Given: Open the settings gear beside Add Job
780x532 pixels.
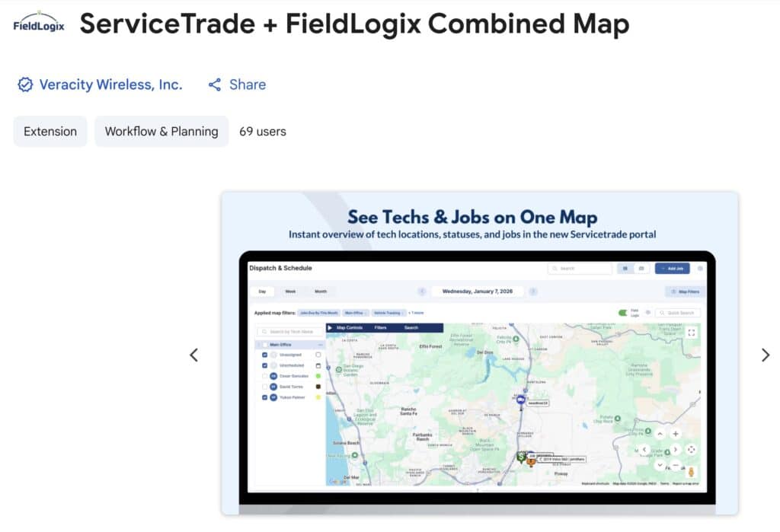Looking at the screenshot, I should [x=700, y=269].
